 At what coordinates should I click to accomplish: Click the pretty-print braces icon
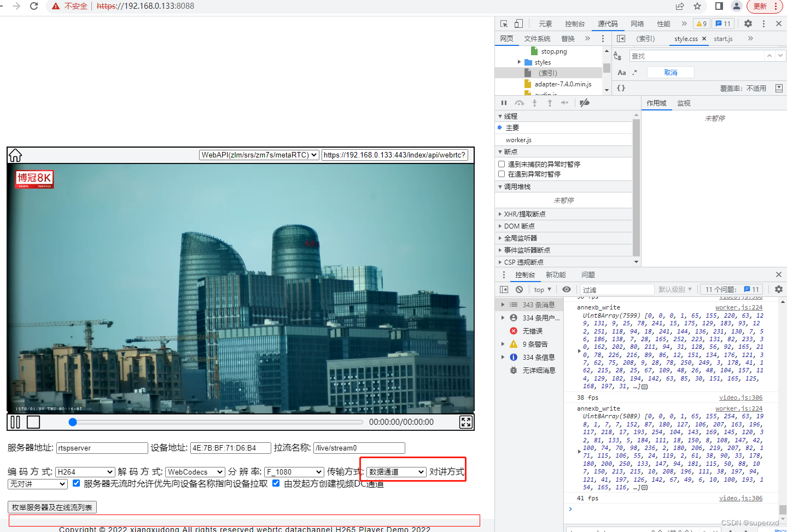[x=621, y=88]
